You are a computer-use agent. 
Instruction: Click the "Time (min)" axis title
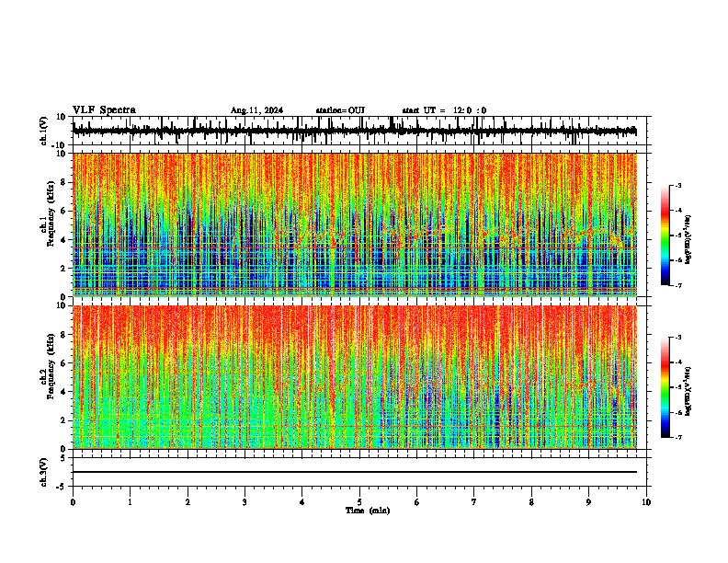click(x=368, y=511)
